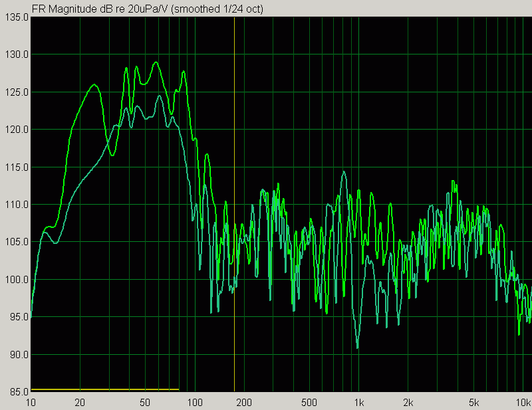Click the 110.0 dB axis label
Image resolution: width=532 pixels, height=410 pixels.
pos(16,205)
